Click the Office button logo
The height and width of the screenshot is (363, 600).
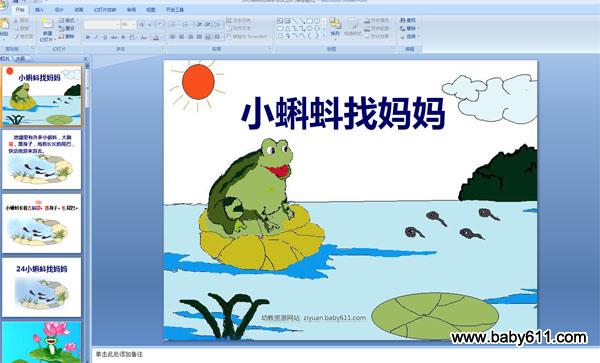[4, 4]
